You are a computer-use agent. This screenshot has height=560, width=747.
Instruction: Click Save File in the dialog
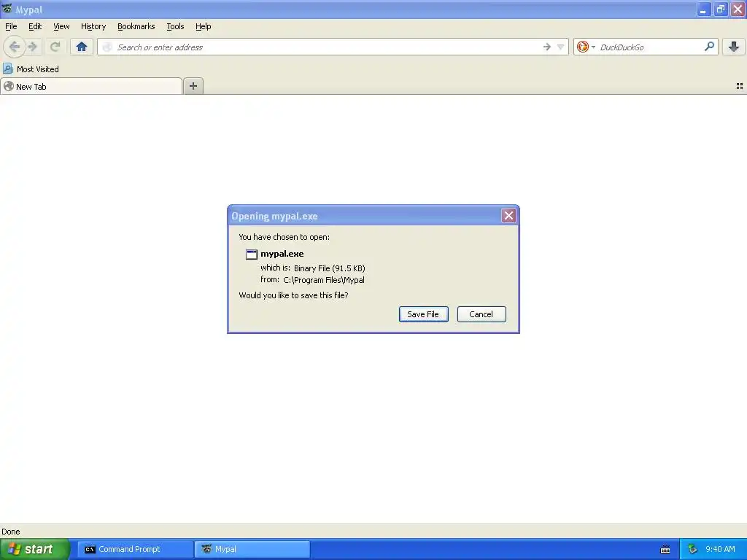point(424,314)
